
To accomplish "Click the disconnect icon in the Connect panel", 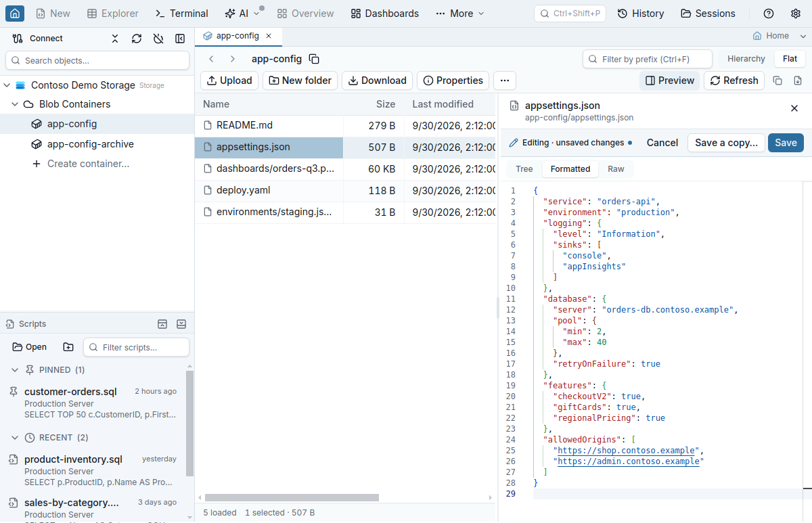I will pos(158,39).
